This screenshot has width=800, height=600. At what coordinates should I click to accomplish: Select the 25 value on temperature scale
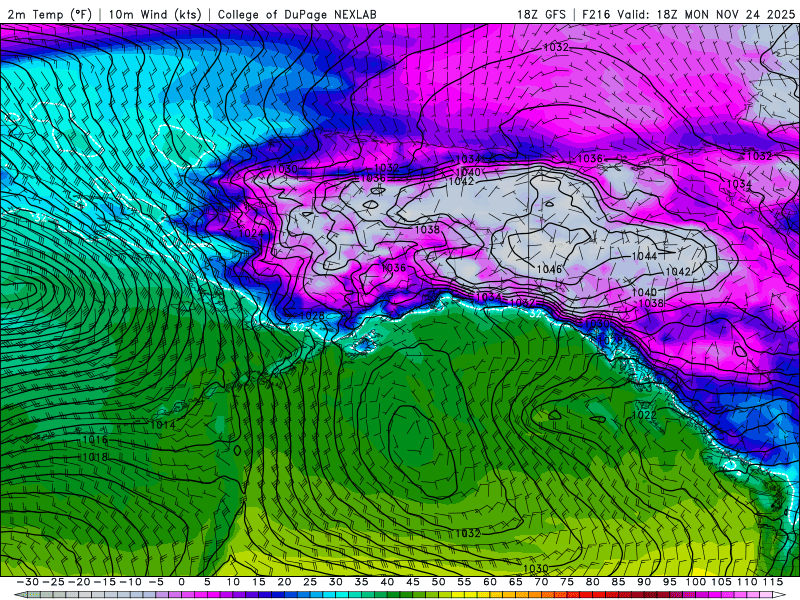[x=310, y=582]
